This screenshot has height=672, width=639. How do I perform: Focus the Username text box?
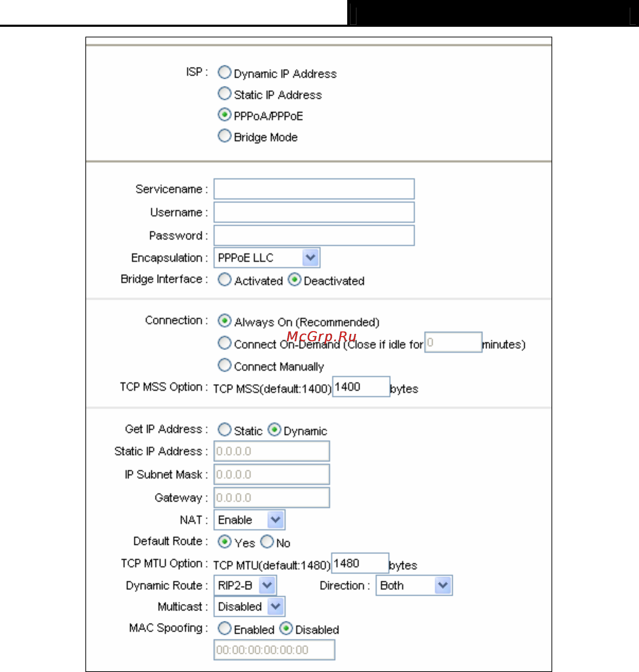point(314,212)
